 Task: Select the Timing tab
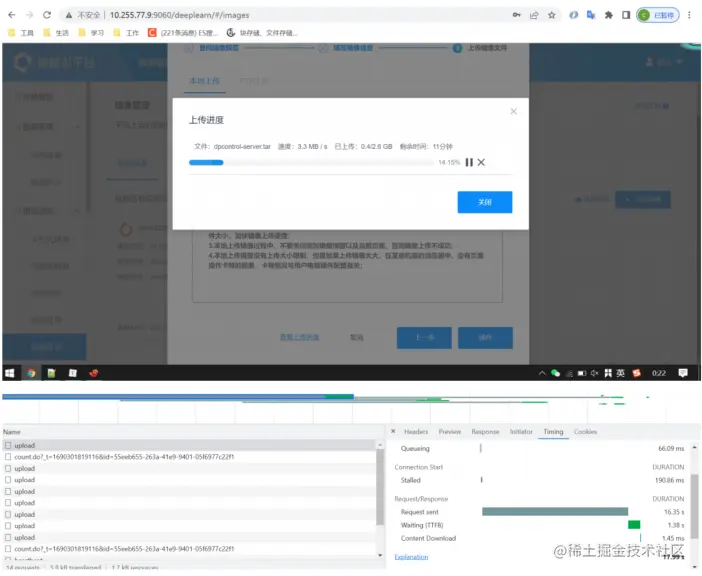(553, 431)
